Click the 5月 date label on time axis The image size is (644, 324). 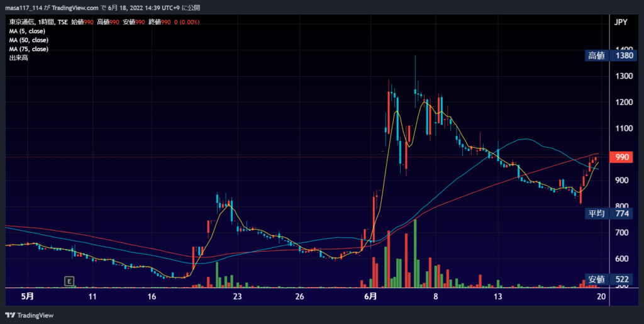(28, 296)
